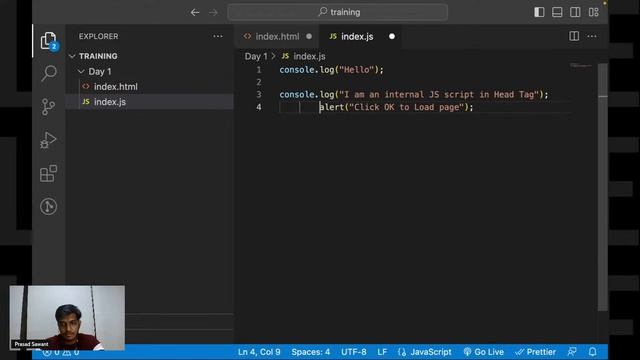Switch to the index.js tab
Viewport: 640px width, 360px height.
click(357, 36)
